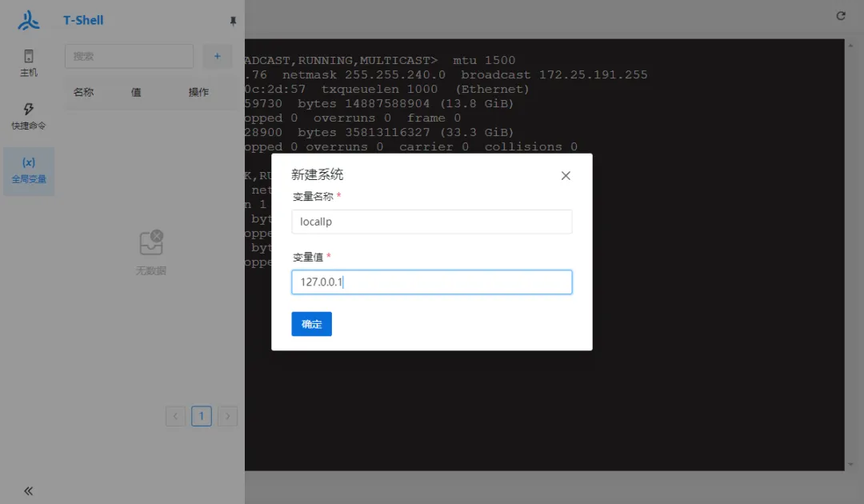
Task: Click the 名称 column header
Action: click(83, 92)
